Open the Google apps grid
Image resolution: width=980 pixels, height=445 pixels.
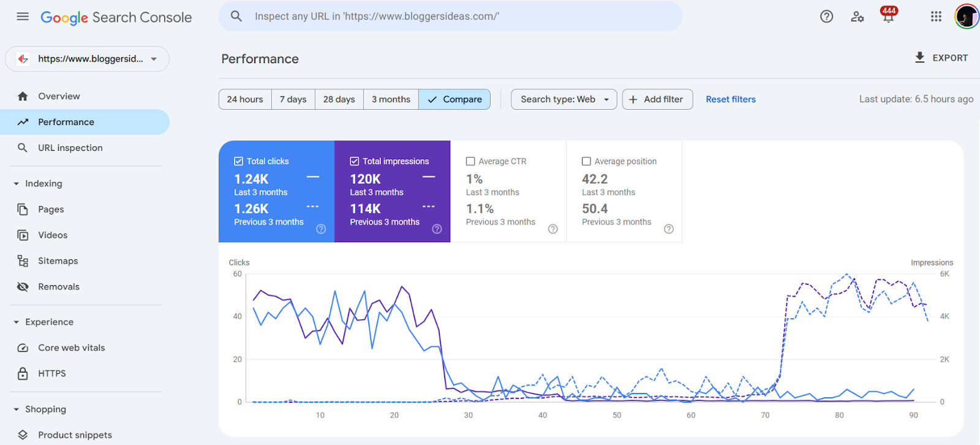936,17
